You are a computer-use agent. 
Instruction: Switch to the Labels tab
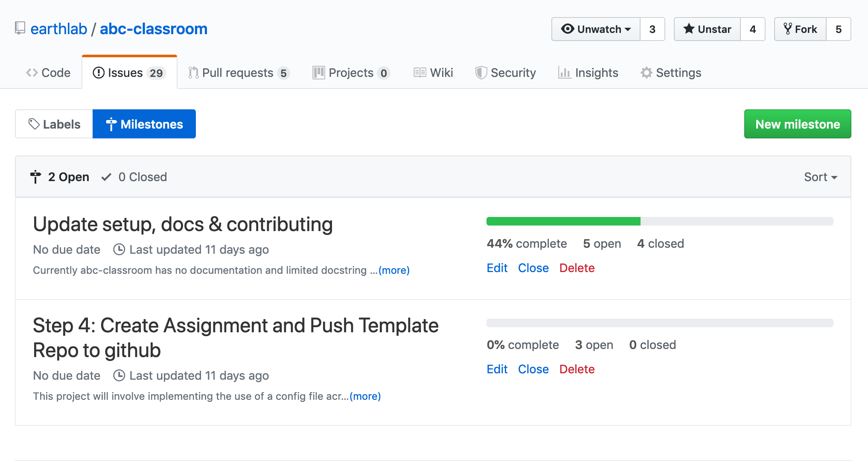pos(54,124)
